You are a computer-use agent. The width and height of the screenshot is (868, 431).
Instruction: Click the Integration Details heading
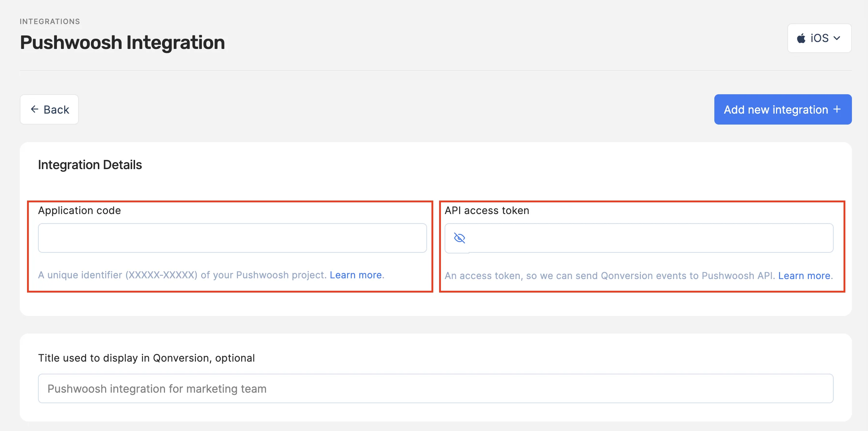tap(90, 165)
